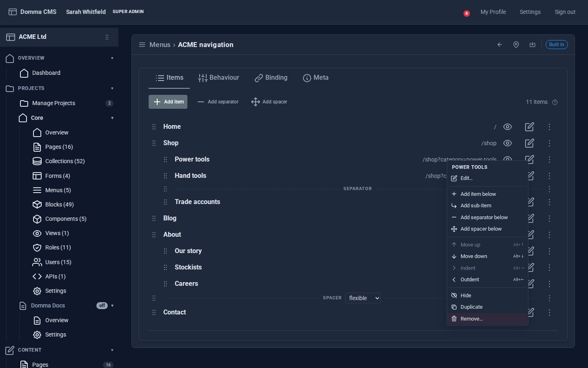Viewport: 588px width, 368px height.
Task: Collapse the PROJECTS section
Action: coord(112,88)
